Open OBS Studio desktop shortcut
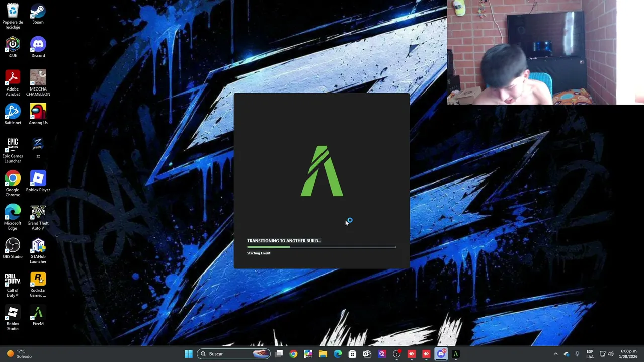 [x=13, y=248]
